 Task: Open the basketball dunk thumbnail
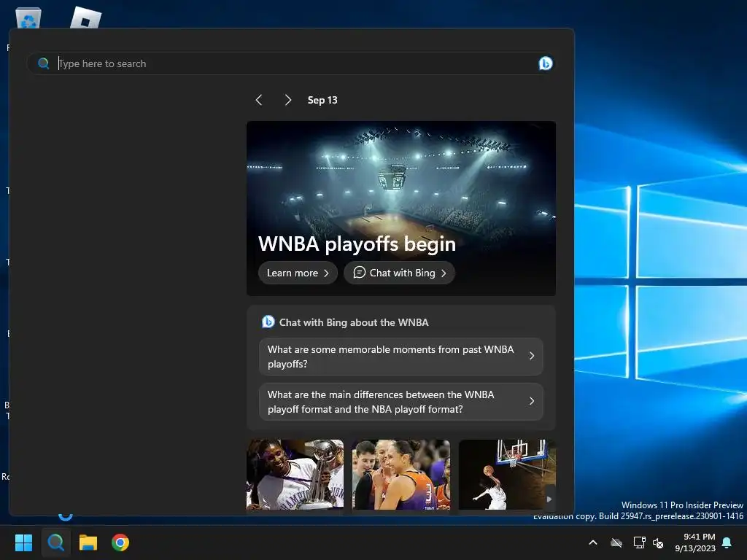(507, 475)
